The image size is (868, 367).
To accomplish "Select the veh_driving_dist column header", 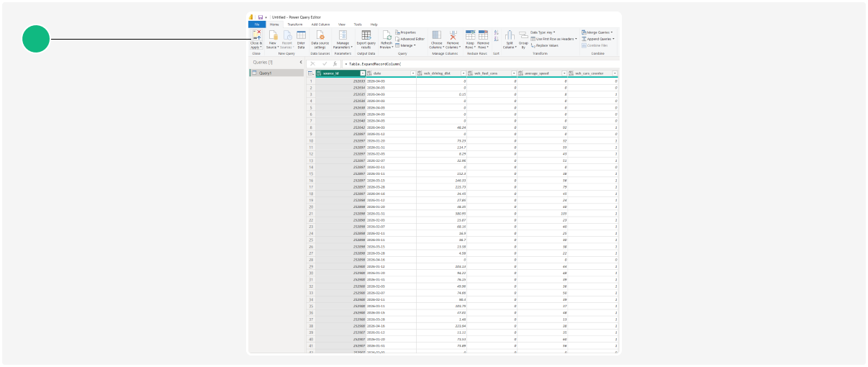I will tap(442, 73).
